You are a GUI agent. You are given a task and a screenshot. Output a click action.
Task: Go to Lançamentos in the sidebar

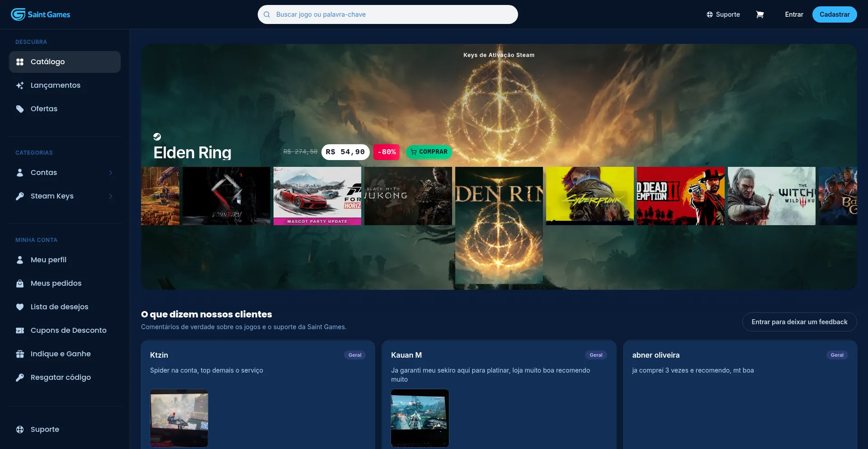pos(65,85)
